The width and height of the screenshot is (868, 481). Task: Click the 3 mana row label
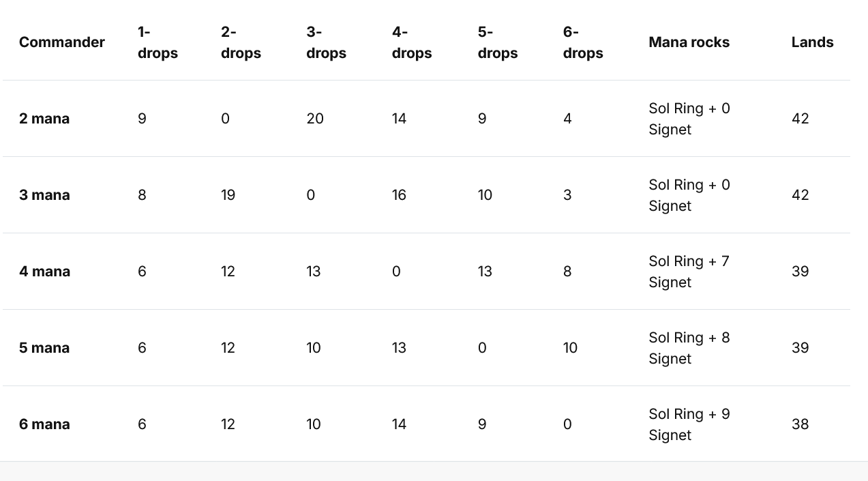(44, 195)
